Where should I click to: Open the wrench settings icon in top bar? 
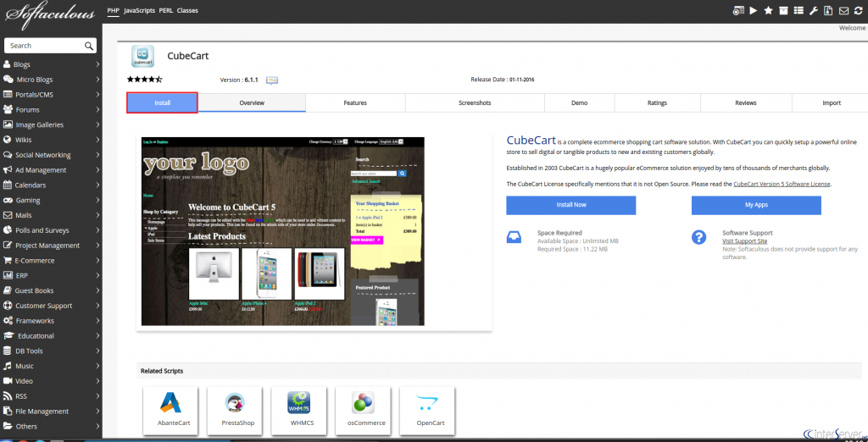pyautogui.click(x=813, y=10)
